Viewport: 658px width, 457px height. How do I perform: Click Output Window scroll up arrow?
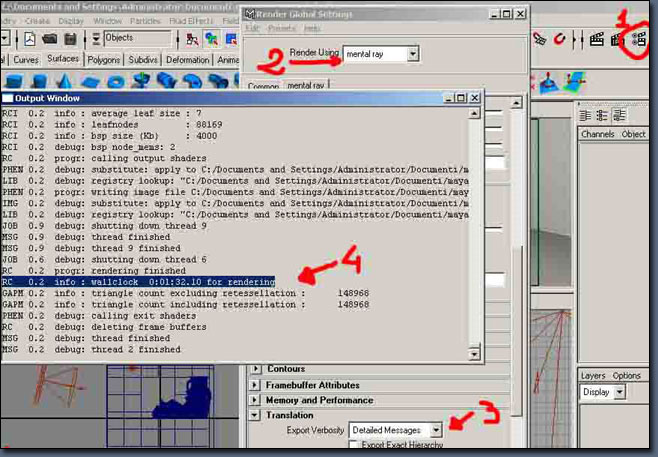[474, 113]
